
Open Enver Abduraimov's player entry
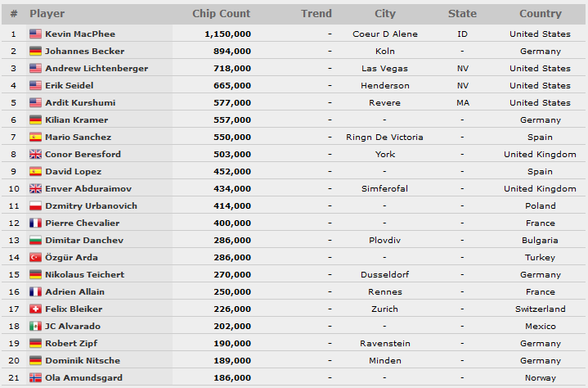pyautogui.click(x=88, y=189)
